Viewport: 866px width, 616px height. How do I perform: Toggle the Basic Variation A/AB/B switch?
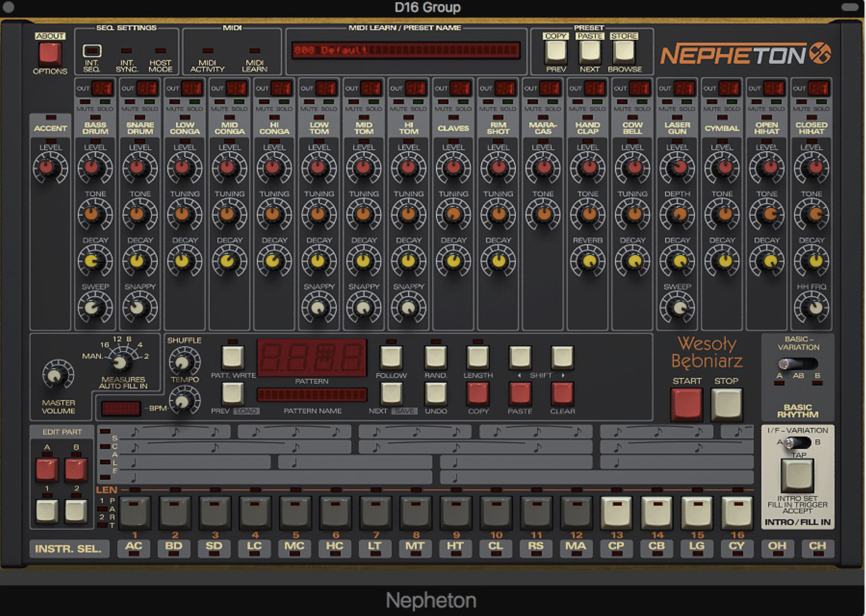click(798, 363)
